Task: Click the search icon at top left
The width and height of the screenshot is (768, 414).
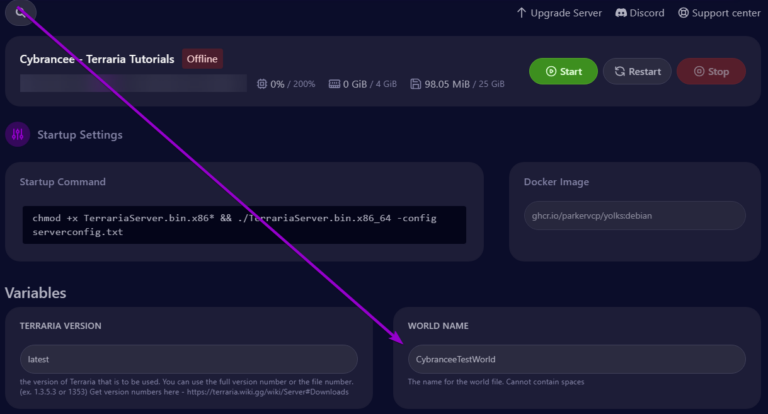Action: pyautogui.click(x=20, y=12)
